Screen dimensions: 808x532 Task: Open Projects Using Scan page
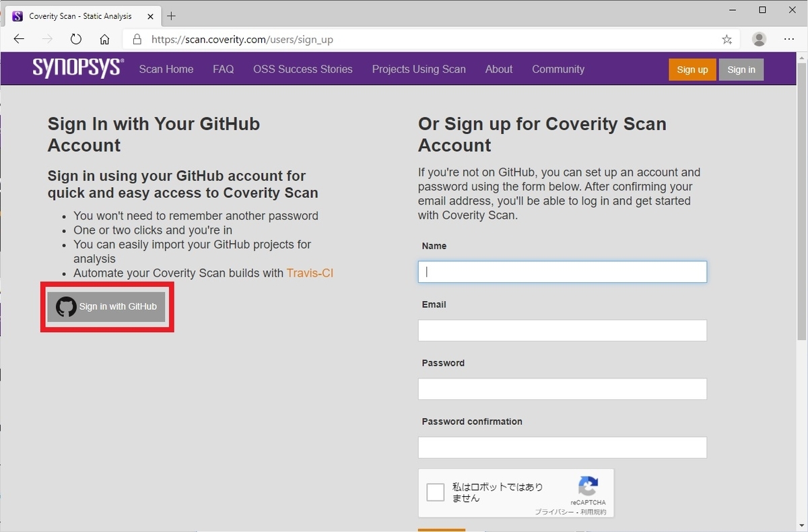pyautogui.click(x=419, y=69)
